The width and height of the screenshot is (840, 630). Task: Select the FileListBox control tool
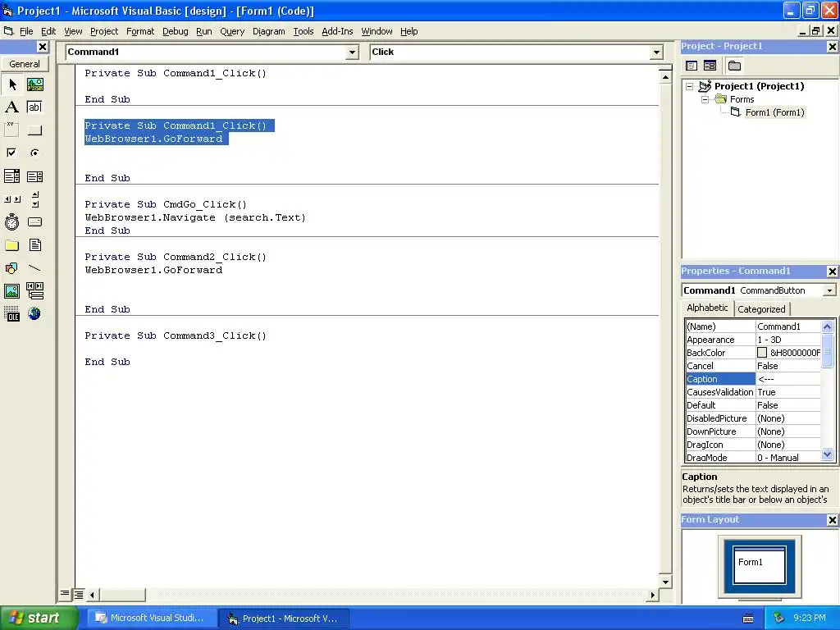tap(34, 245)
